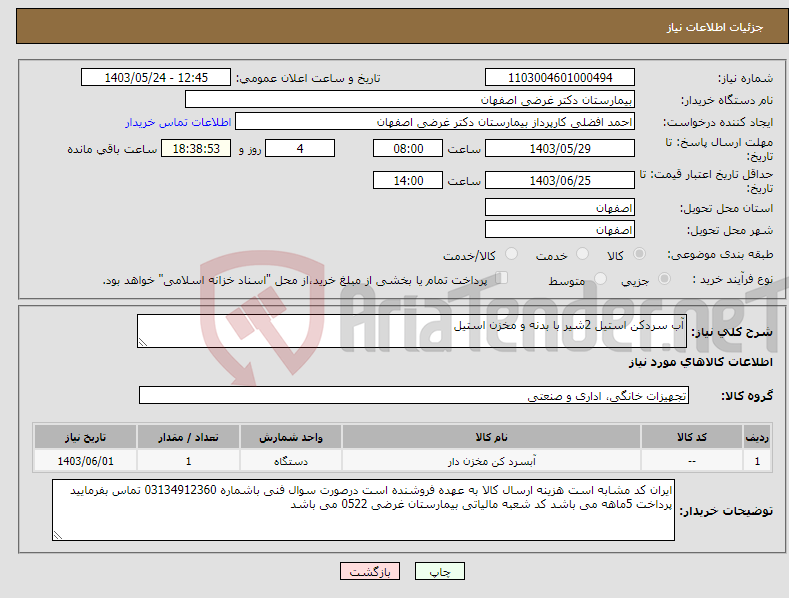Click the واحد شمارش column header
This screenshot has height=598, width=789.
pyautogui.click(x=291, y=437)
